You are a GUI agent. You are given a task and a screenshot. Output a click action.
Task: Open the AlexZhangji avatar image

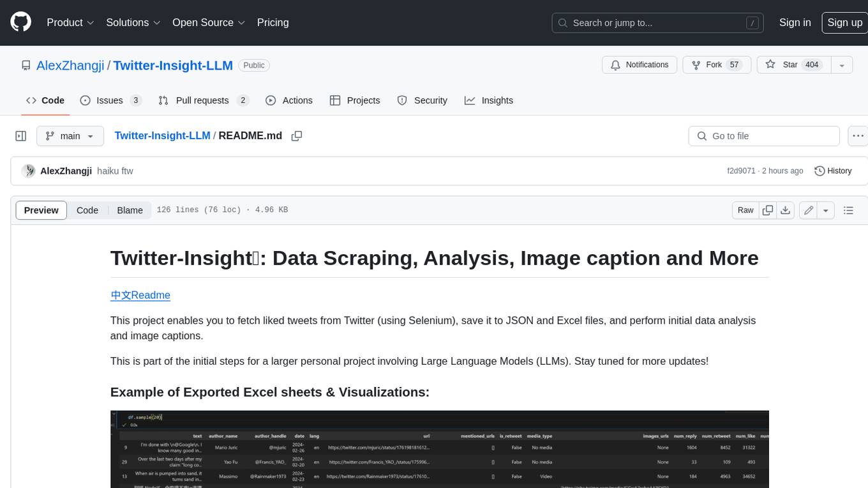tap(28, 171)
